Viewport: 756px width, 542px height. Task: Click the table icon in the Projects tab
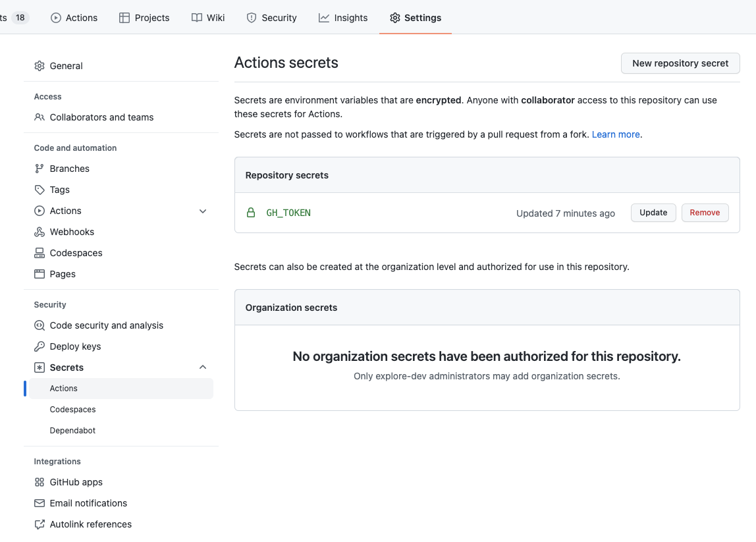coord(124,18)
